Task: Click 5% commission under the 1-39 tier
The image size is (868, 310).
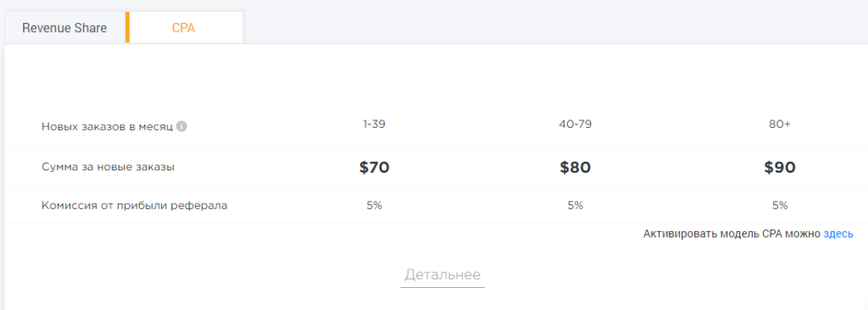Action: [x=374, y=205]
